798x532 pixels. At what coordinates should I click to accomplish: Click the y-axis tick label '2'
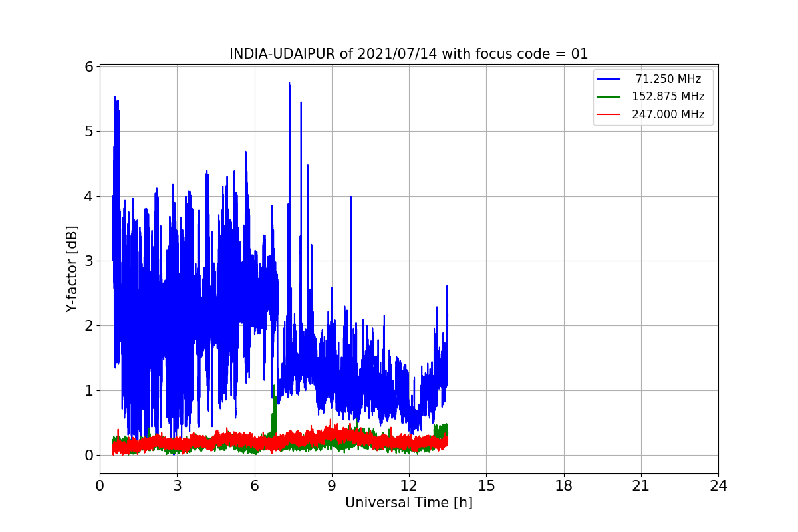pyautogui.click(x=88, y=326)
